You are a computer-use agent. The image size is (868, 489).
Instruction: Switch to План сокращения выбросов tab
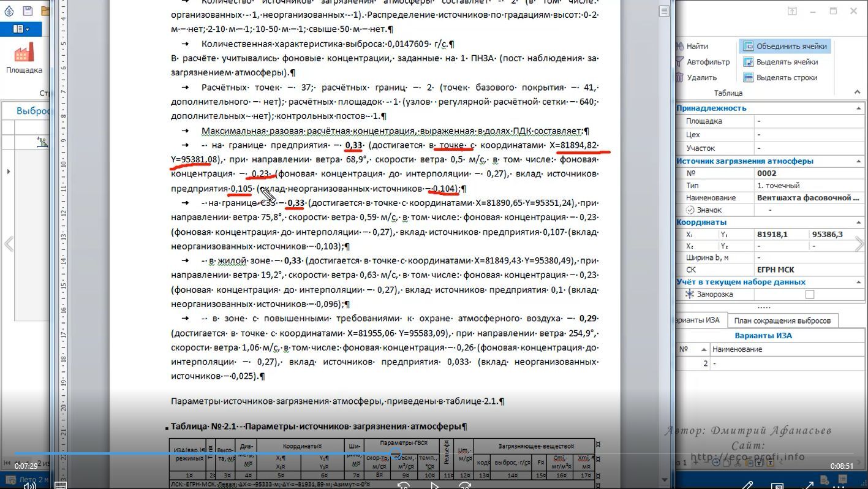pos(782,320)
